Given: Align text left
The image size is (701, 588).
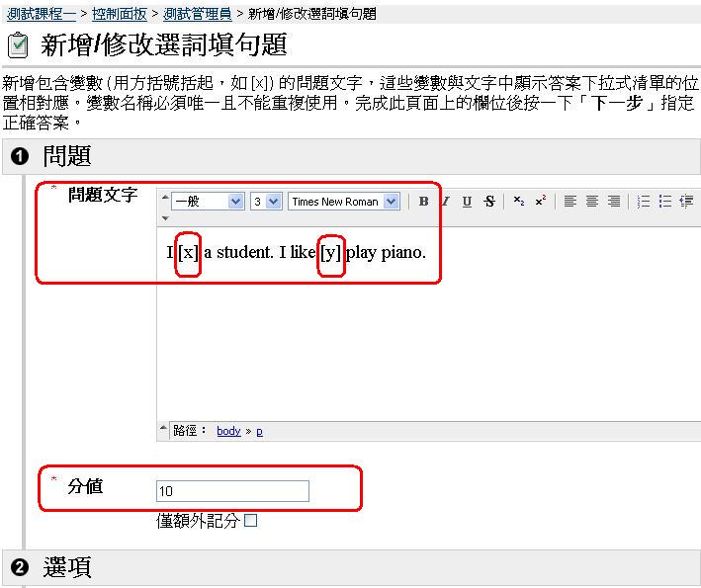Looking at the screenshot, I should tap(570, 202).
